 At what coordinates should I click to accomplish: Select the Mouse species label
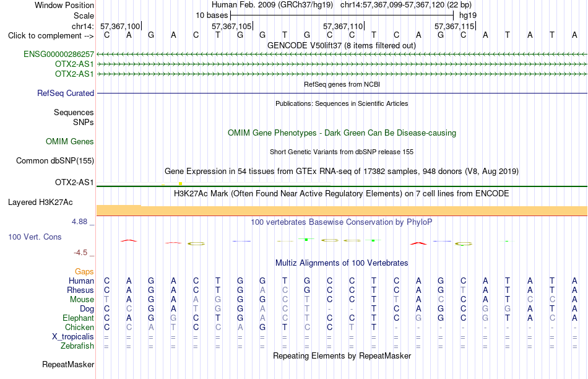coord(82,300)
